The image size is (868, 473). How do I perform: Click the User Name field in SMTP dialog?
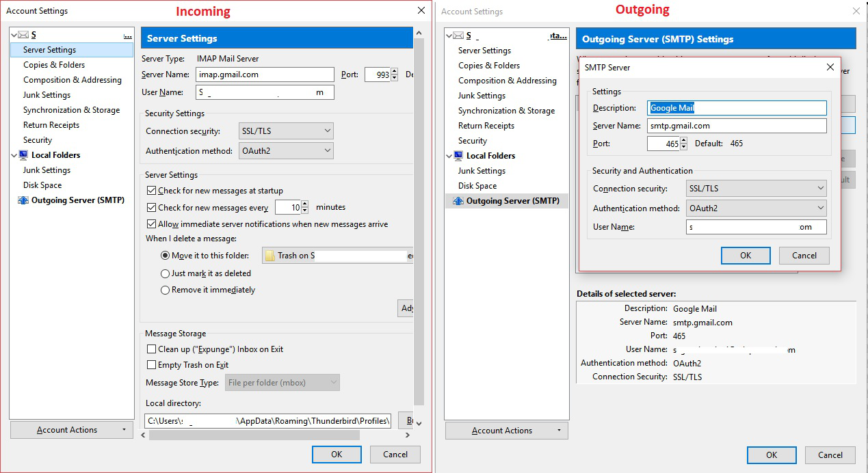757,227
